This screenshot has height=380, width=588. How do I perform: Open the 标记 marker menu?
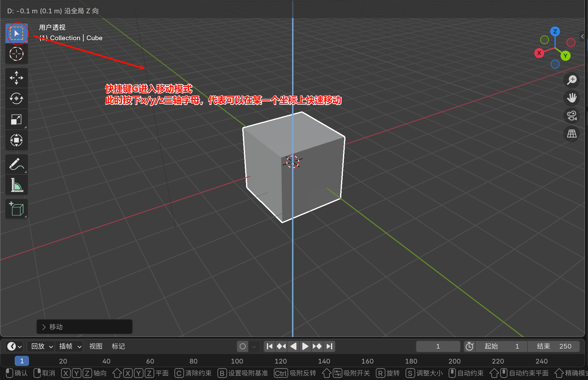tap(118, 346)
